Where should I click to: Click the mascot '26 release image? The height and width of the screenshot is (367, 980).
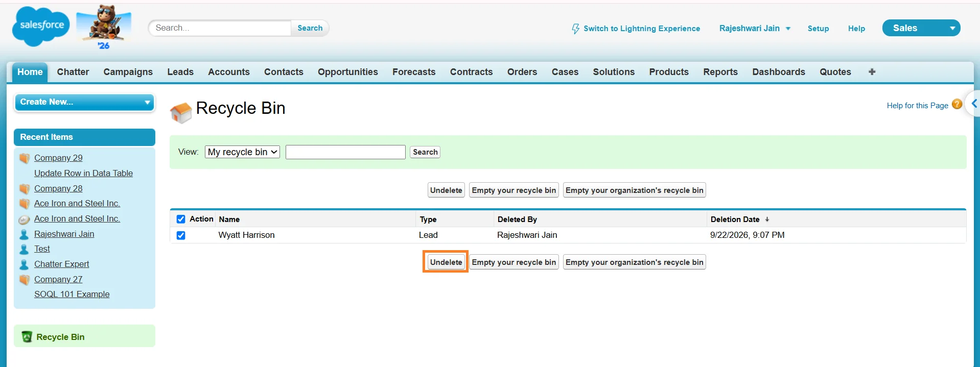click(x=104, y=27)
